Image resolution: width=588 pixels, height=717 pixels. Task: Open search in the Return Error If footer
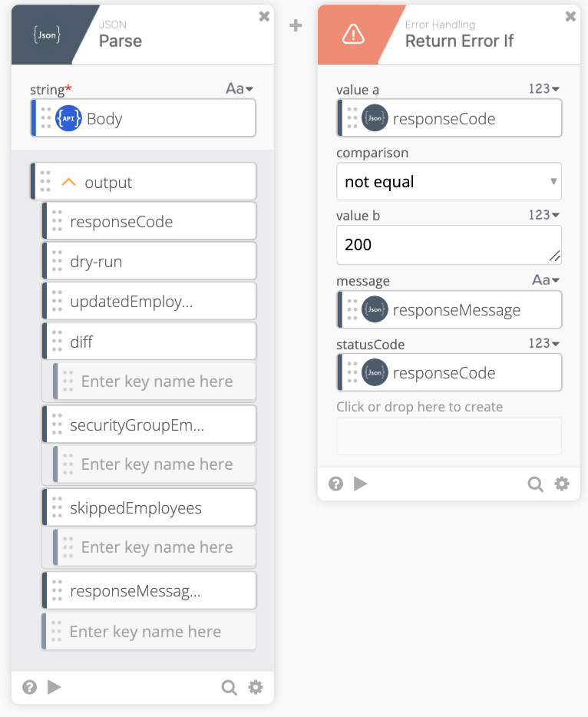(x=535, y=484)
